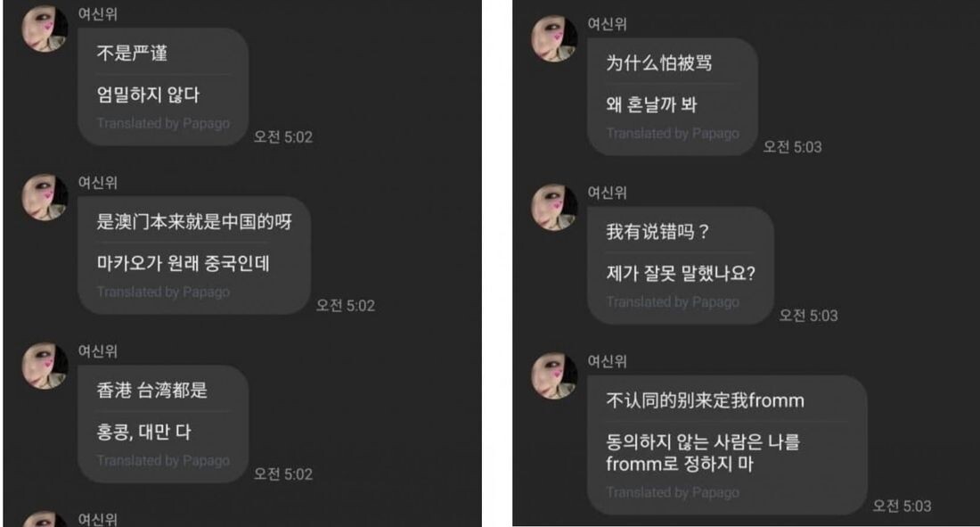Select the '香港 台湾都是' message bubble
Screen dimensions: 980x527
[163, 424]
